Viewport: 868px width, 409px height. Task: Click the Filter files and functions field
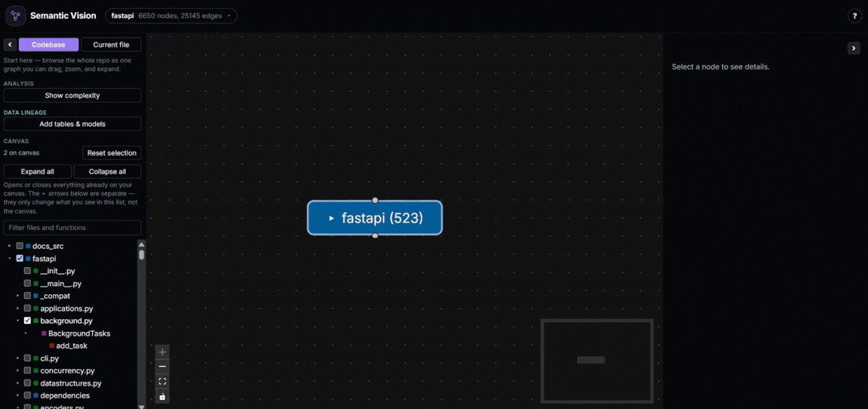[73, 228]
